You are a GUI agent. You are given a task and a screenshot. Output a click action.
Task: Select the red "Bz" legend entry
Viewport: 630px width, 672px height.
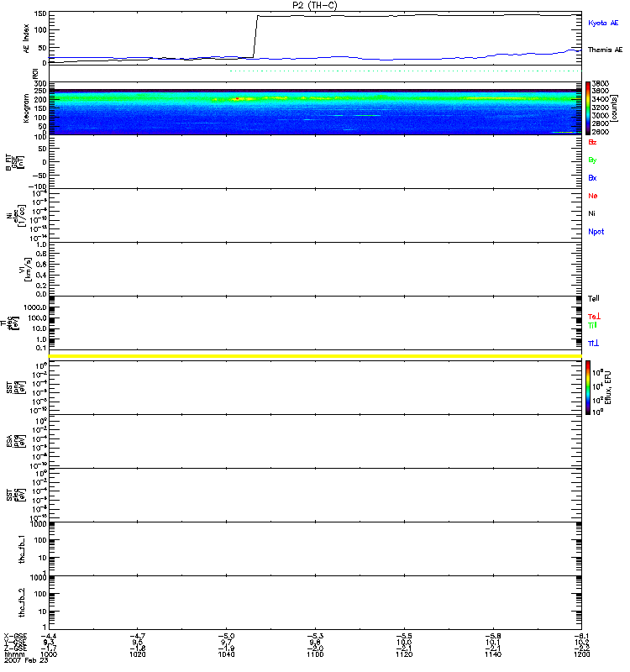click(592, 142)
